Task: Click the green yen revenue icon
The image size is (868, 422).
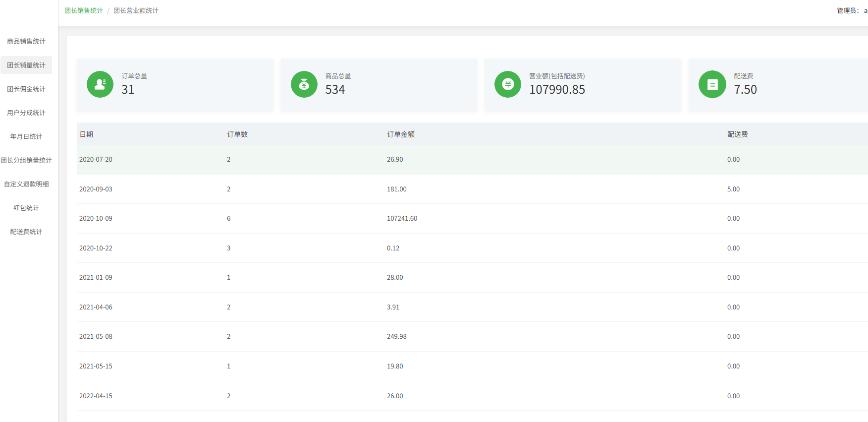Action: coord(508,84)
